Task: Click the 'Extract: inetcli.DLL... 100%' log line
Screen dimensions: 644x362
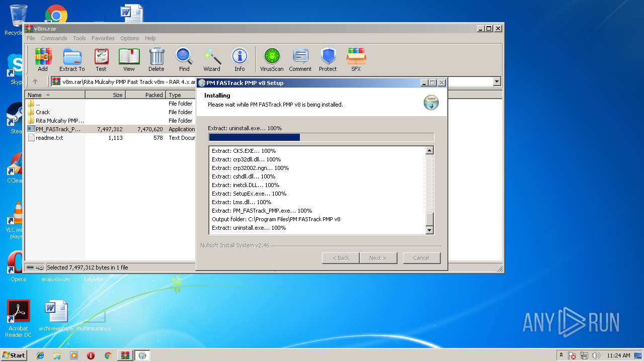Action: point(246,185)
